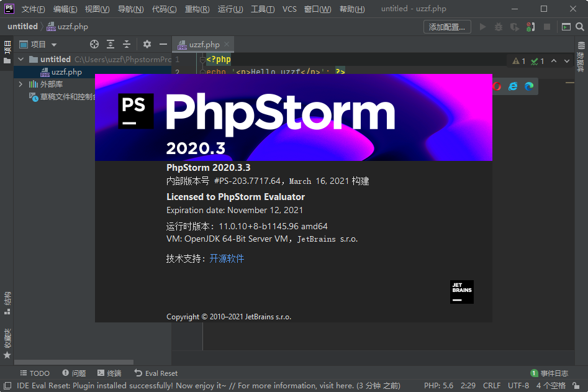Click uzzf.php breadcrumb in navigation bar
Screen dimensions: 588x392
(x=68, y=27)
